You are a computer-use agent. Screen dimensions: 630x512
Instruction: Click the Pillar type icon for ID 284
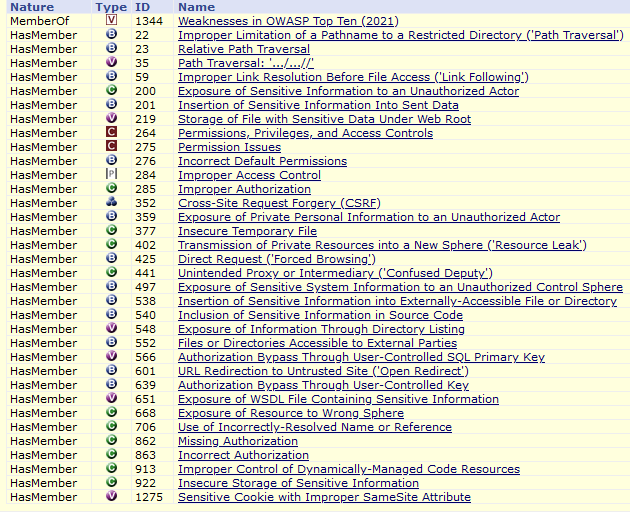111,174
